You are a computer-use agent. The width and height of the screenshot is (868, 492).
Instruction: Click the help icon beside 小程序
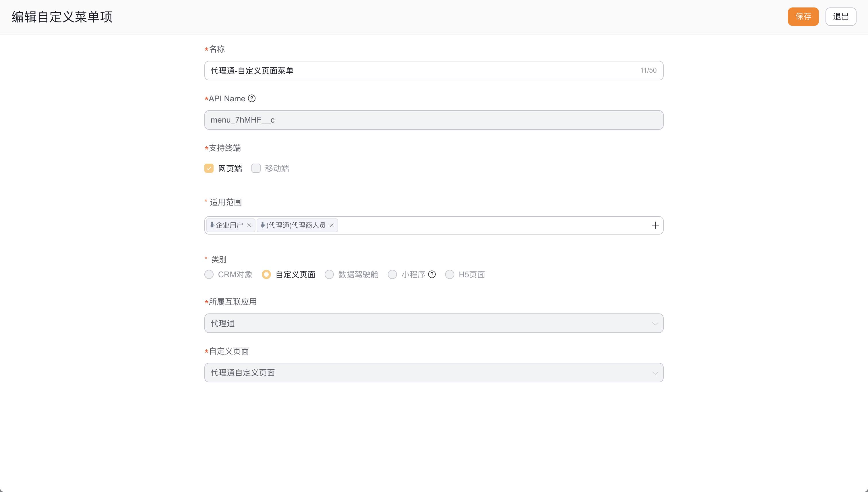432,274
